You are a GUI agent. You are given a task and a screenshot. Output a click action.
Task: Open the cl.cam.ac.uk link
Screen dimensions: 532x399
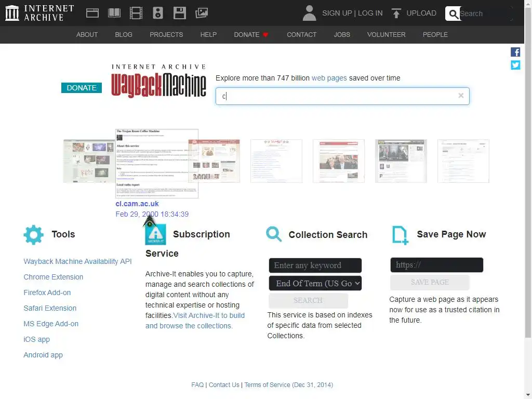[x=137, y=204]
